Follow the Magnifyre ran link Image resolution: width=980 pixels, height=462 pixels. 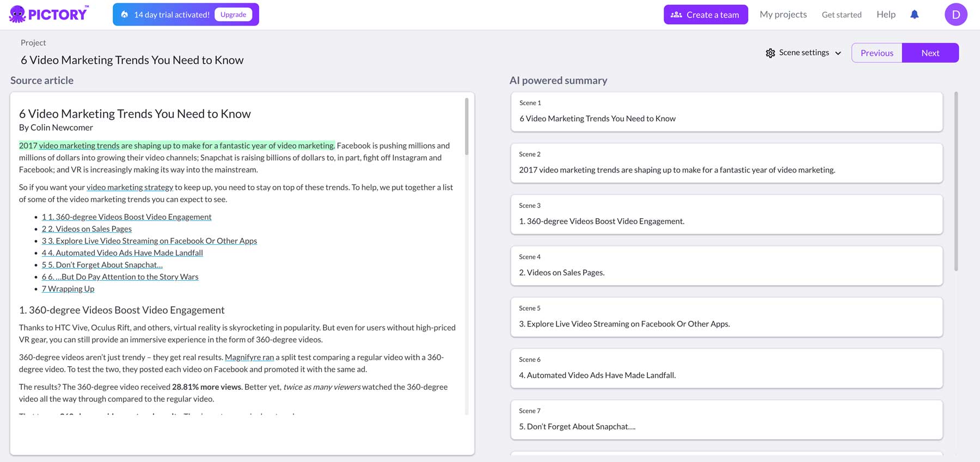coord(249,358)
